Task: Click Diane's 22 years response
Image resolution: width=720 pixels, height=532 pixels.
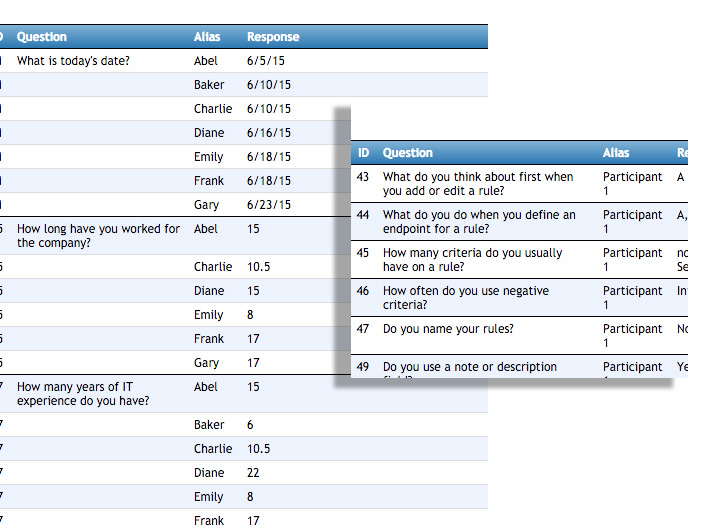Action: click(253, 473)
